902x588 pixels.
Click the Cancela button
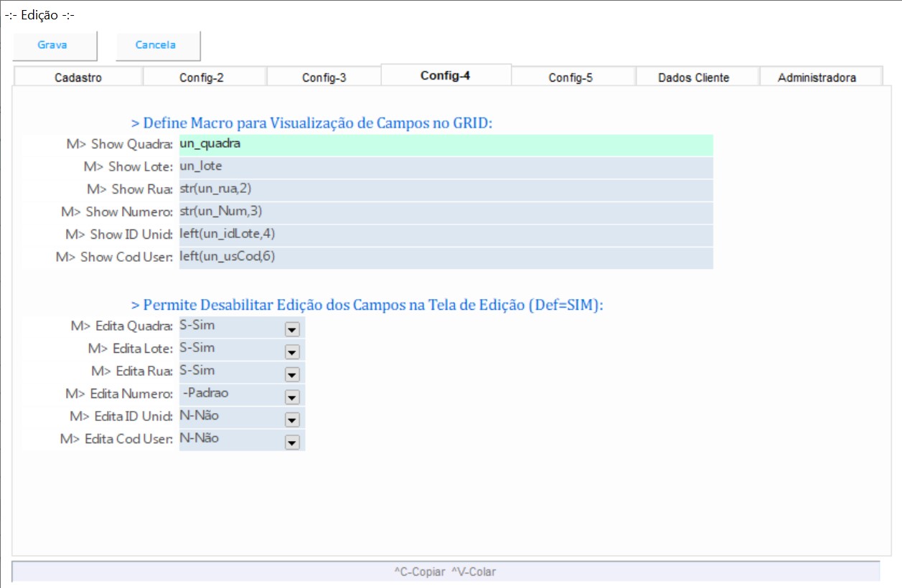click(156, 45)
